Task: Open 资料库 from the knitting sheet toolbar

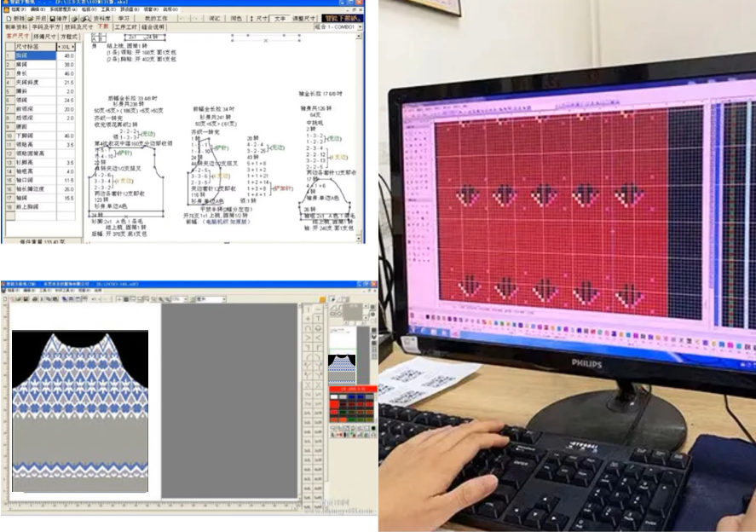Action: (101, 18)
